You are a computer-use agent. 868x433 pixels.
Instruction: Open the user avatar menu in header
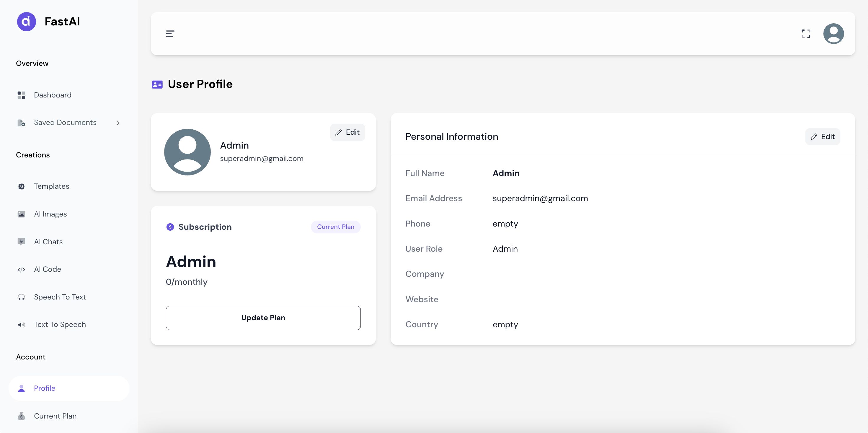pos(833,34)
